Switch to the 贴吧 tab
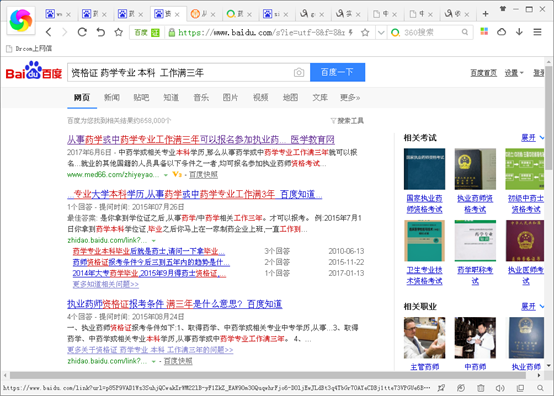Viewport: 554px width, 396px height. [x=141, y=97]
